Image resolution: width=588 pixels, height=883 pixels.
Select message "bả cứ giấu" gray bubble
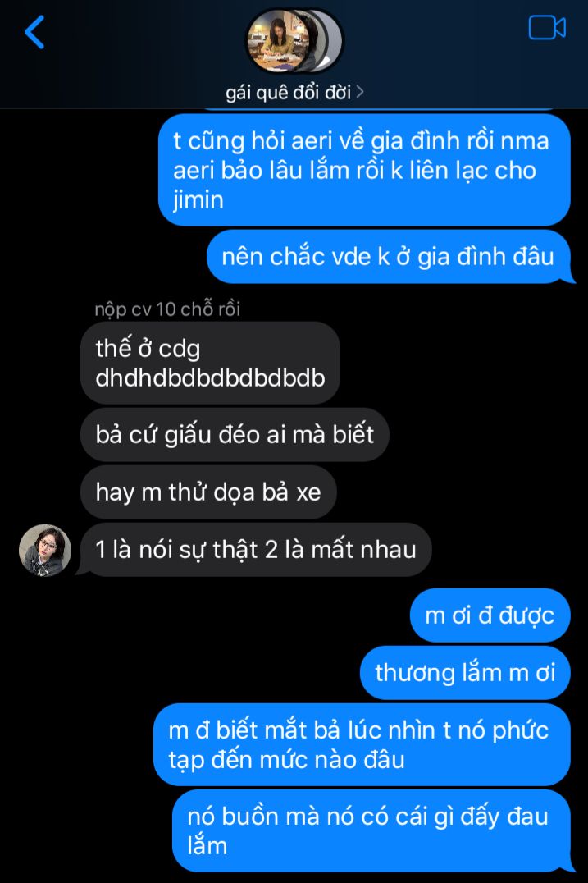coord(235,435)
